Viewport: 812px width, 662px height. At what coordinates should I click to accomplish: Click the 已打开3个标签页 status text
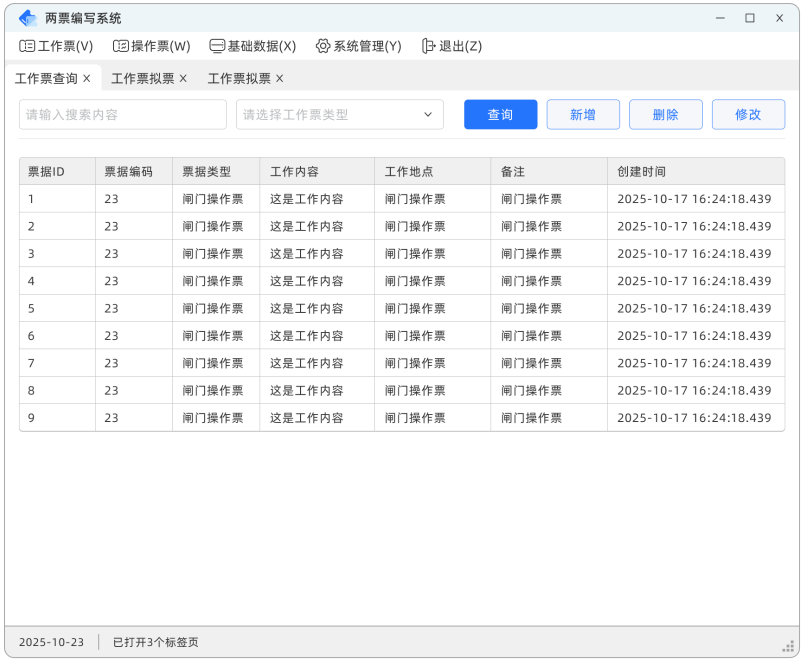(x=155, y=642)
